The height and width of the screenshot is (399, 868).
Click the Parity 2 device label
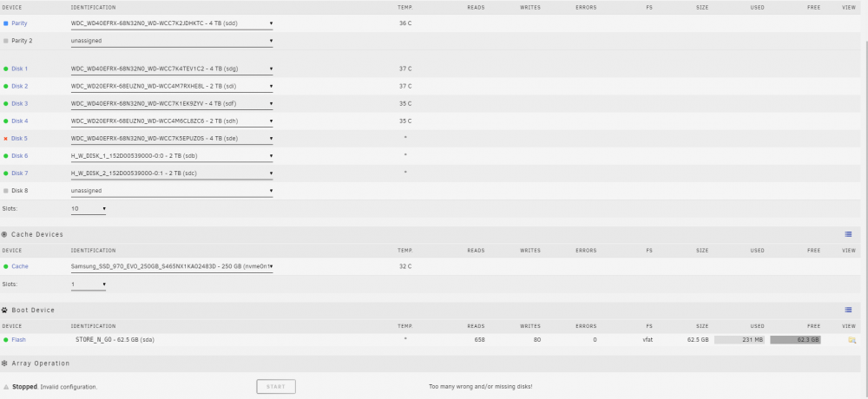click(22, 41)
